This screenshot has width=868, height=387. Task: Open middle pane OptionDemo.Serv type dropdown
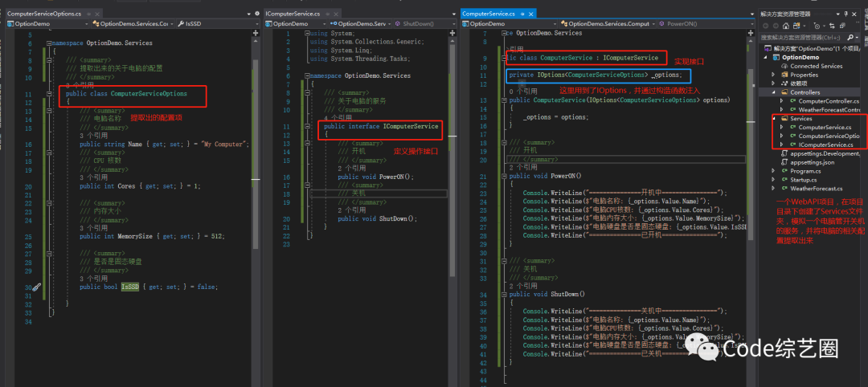point(361,24)
